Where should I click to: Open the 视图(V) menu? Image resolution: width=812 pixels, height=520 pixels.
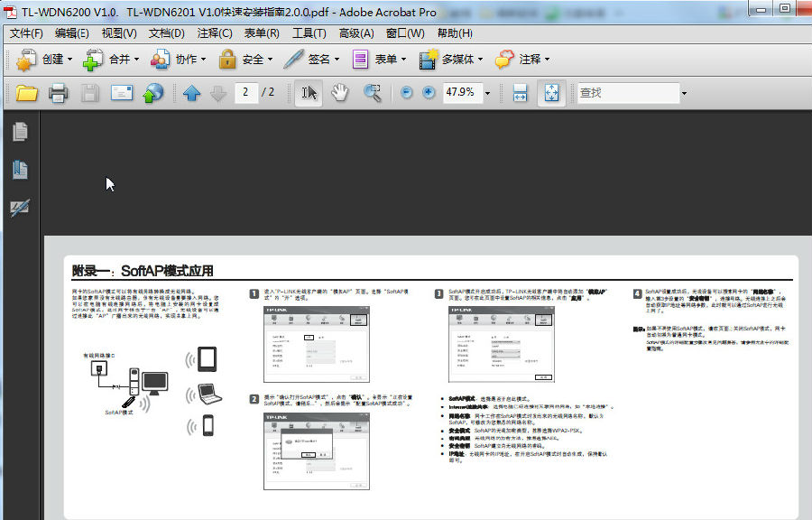tap(119, 33)
